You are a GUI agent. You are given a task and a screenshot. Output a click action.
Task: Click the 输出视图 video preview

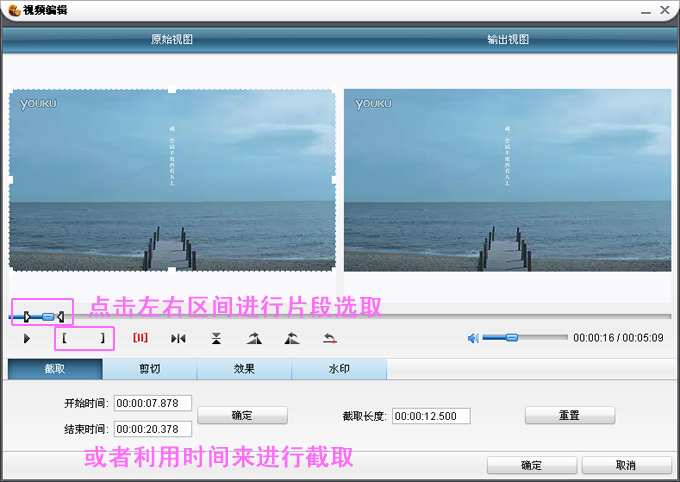[x=507, y=180]
